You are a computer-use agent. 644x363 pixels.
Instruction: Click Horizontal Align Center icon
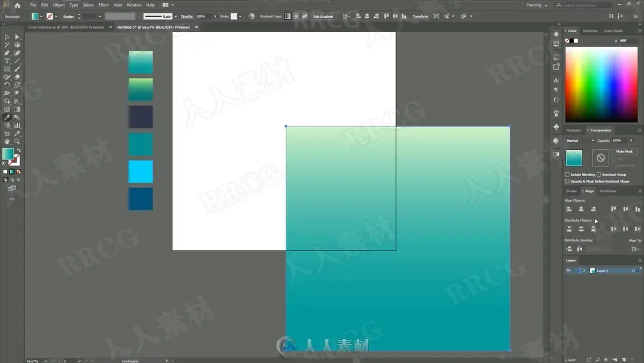581,209
